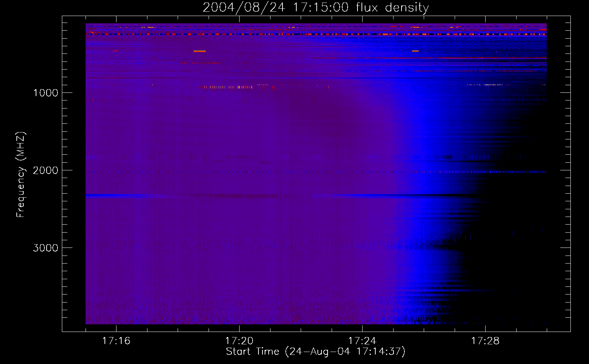Click the plot title '2004/08/24 17:15:00 flux density'
This screenshot has width=589, height=364.
(x=316, y=7)
